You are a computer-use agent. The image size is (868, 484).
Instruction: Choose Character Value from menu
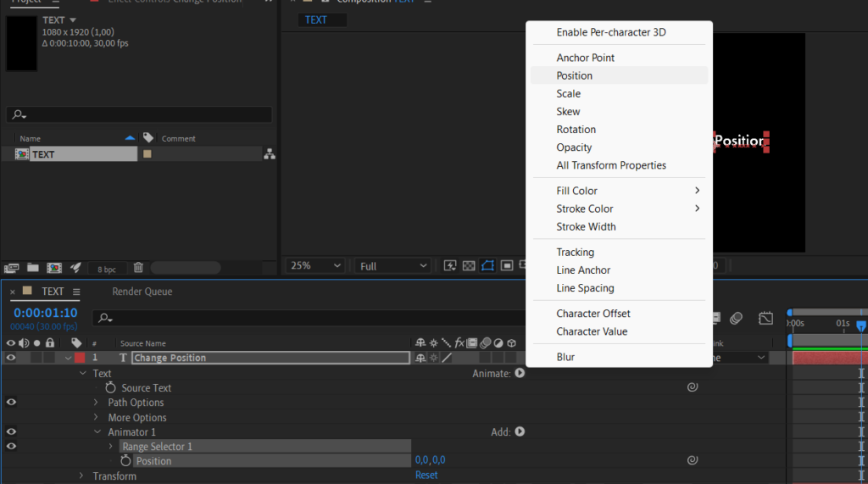(x=592, y=331)
